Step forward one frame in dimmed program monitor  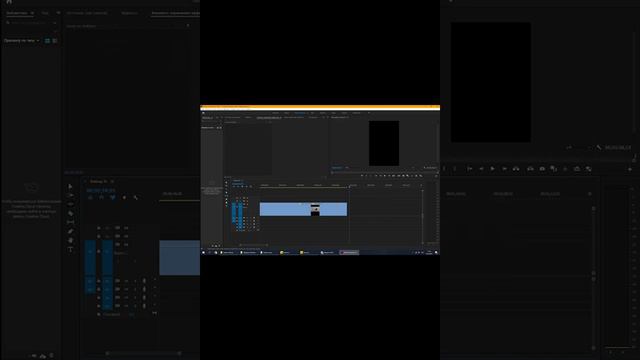point(504,169)
